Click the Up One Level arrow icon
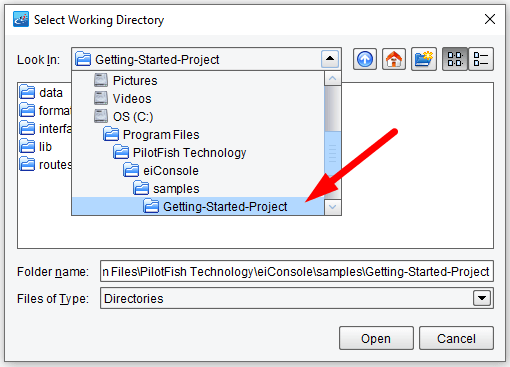The height and width of the screenshot is (367, 510). coord(365,59)
